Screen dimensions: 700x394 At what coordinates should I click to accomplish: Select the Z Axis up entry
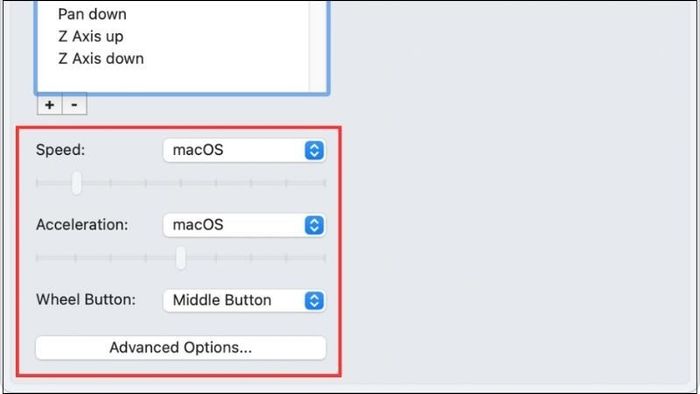click(91, 36)
